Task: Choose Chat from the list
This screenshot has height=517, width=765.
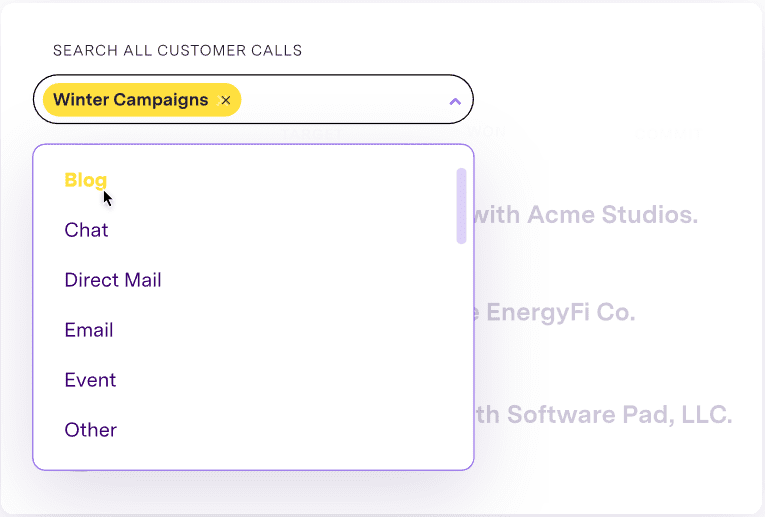Action: pyautogui.click(x=86, y=230)
